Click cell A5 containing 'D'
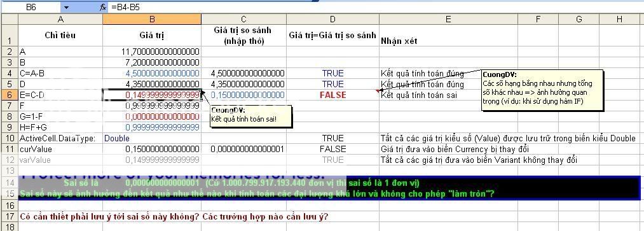The height and width of the screenshot is (231, 644). (60, 84)
